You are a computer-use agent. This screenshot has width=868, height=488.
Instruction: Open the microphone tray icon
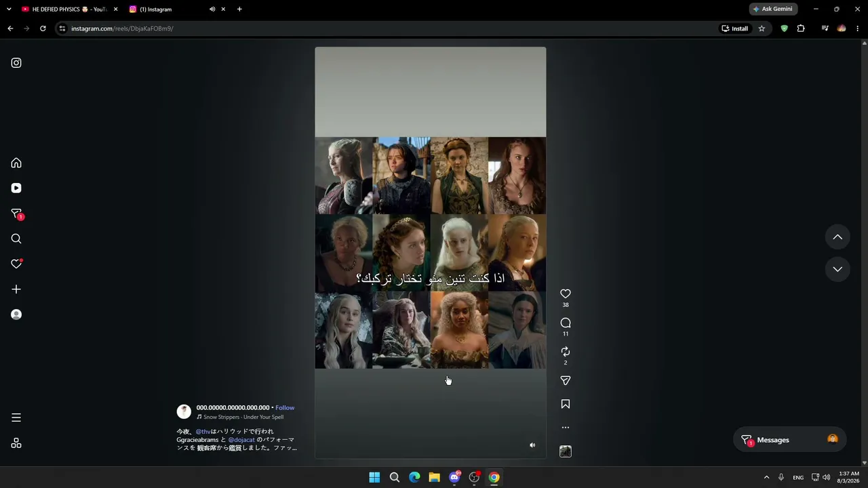tap(781, 477)
